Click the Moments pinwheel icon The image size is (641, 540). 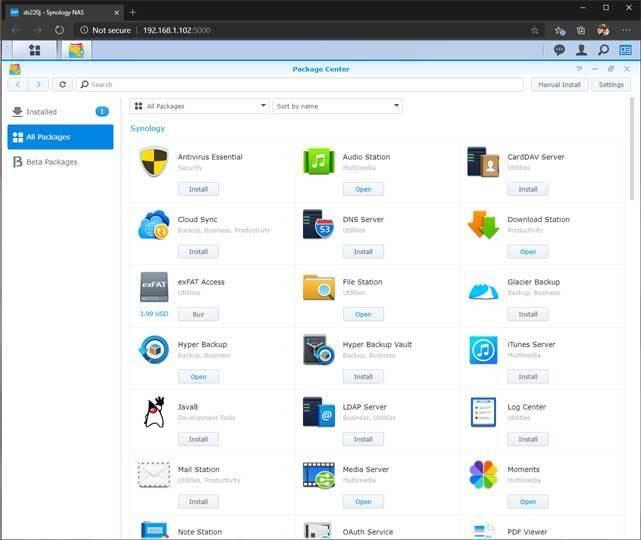[484, 475]
